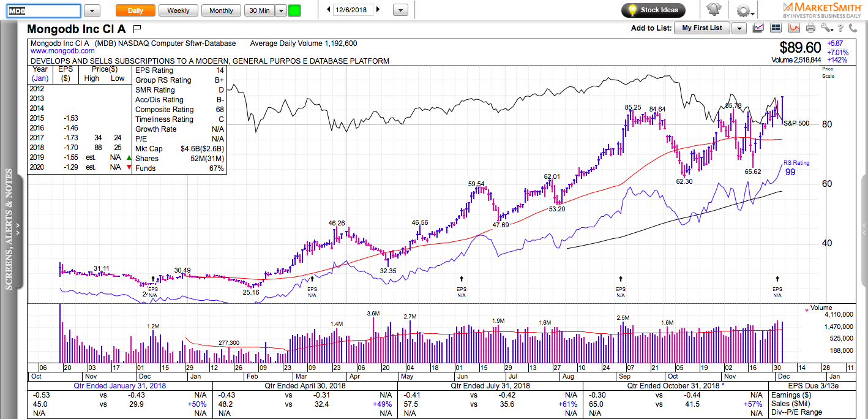The image size is (868, 419).
Task: Select the Daily chart period tab
Action: tap(135, 10)
